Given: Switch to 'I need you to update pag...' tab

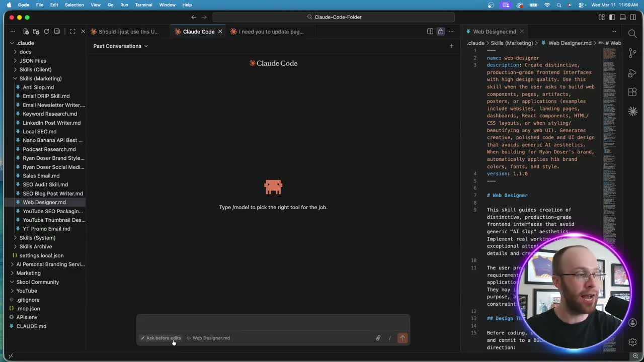Looking at the screenshot, I should (271, 31).
